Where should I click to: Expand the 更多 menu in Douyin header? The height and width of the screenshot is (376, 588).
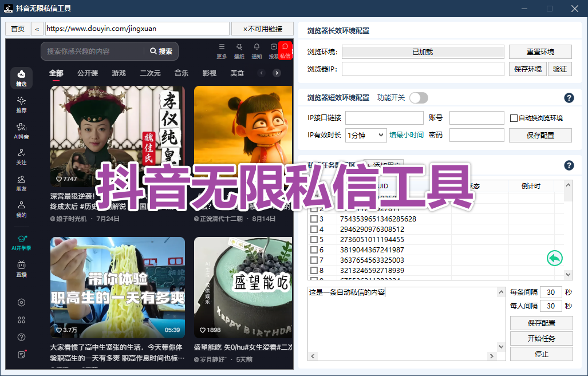(222, 50)
